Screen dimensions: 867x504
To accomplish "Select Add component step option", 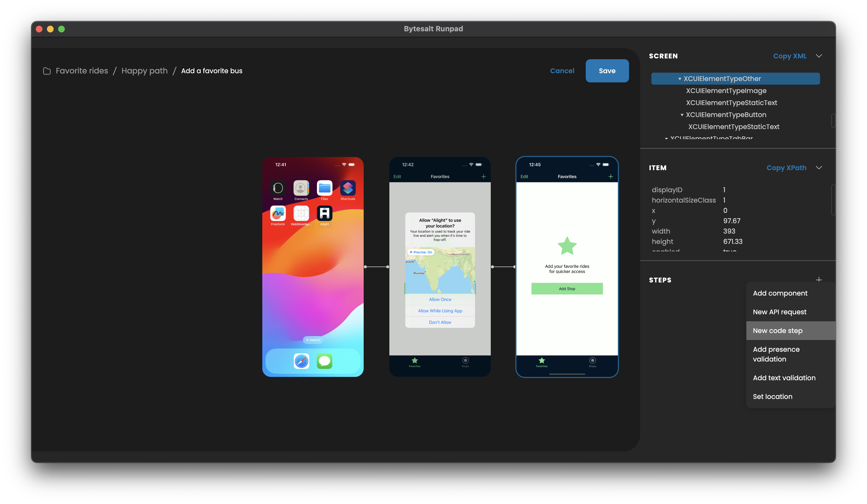I will [x=780, y=293].
